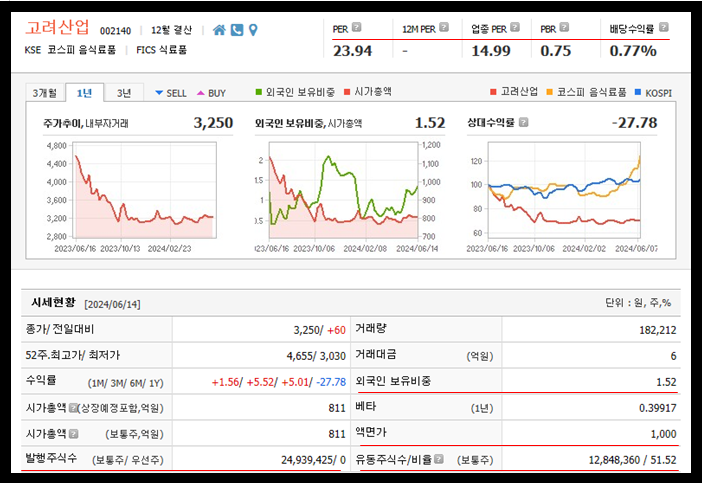This screenshot has height=483, width=702.
Task: Click the 외국인 보유비중 chart area
Action: [x=343, y=190]
